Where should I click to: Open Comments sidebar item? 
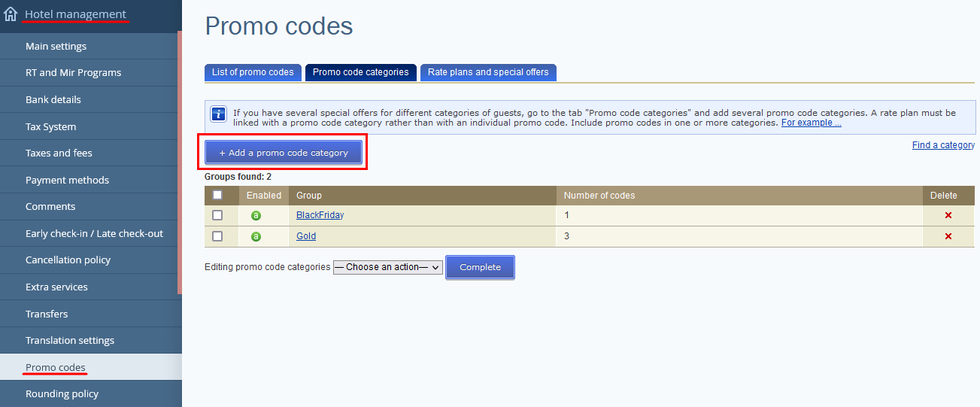pos(90,206)
